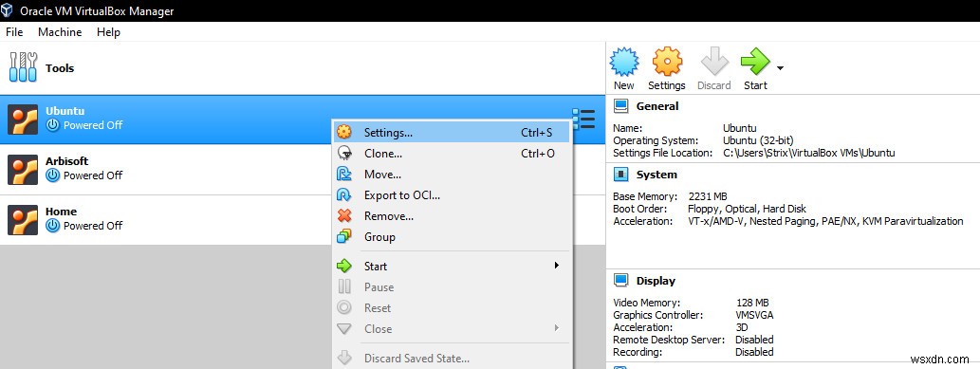
Task: Choose Settings... in the context menu
Action: [x=452, y=133]
